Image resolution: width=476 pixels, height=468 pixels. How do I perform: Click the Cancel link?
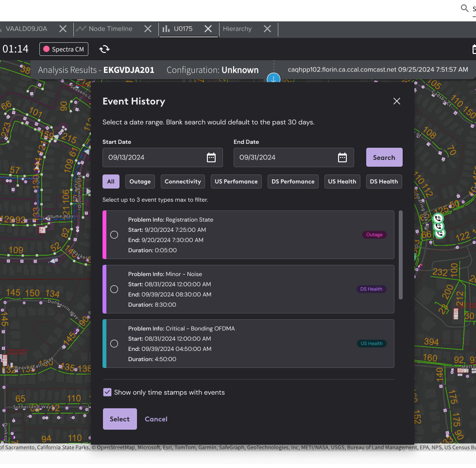click(x=156, y=419)
